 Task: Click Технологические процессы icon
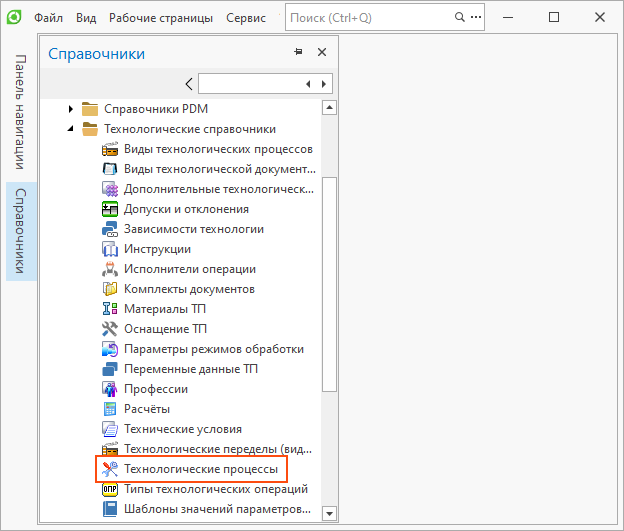click(110, 469)
